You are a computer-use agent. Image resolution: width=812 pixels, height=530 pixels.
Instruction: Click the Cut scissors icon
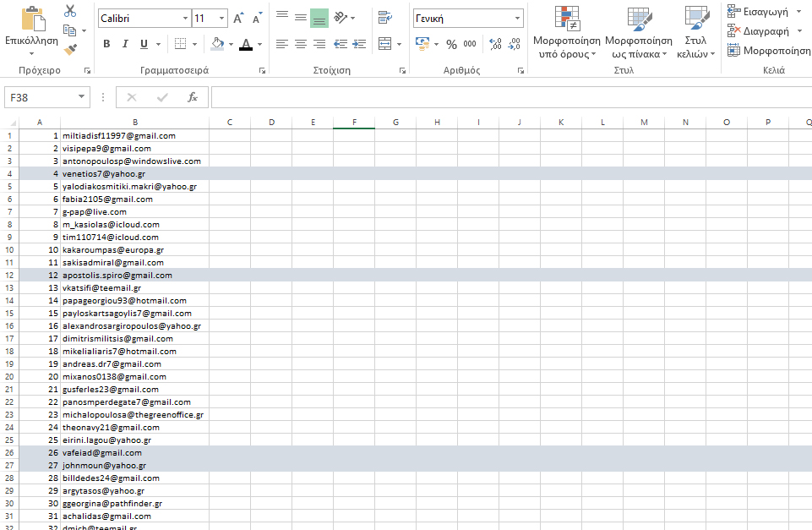(70, 11)
